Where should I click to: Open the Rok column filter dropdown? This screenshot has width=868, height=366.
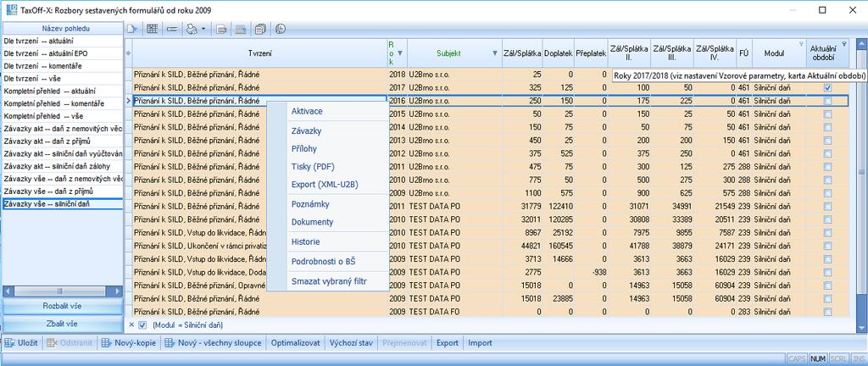401,53
